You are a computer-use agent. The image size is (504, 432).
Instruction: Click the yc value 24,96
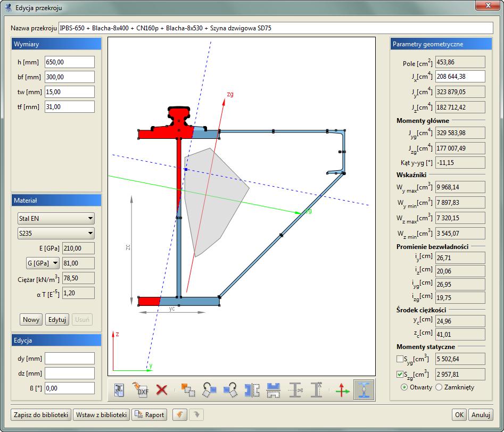(x=460, y=321)
